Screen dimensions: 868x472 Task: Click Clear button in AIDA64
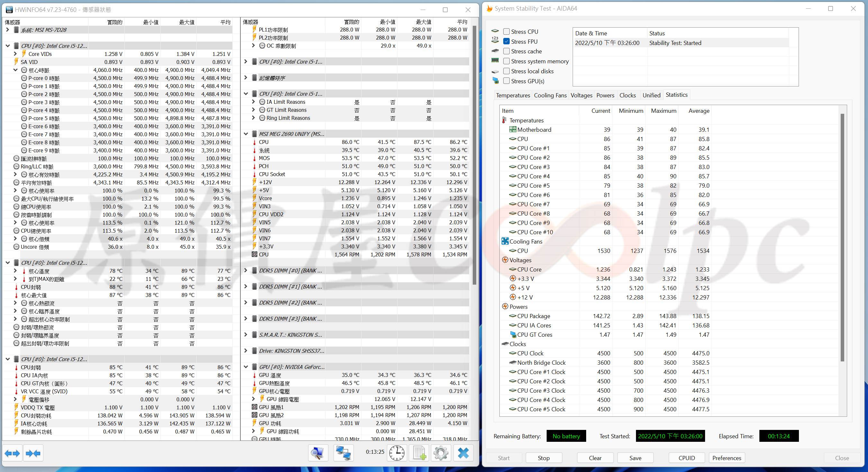click(x=595, y=458)
